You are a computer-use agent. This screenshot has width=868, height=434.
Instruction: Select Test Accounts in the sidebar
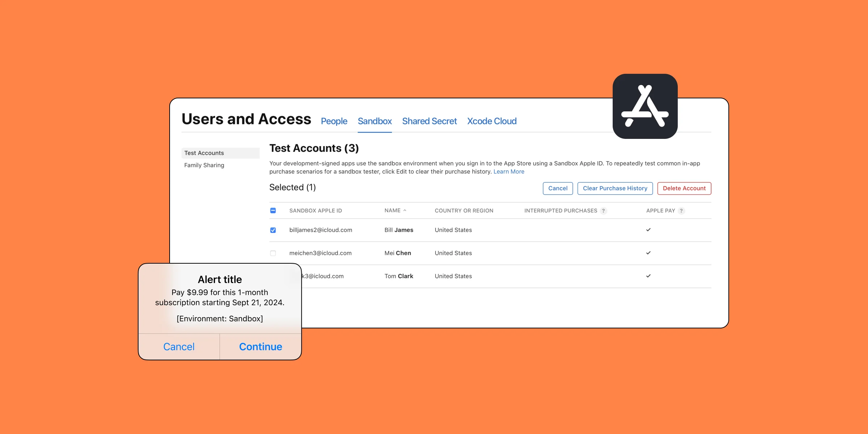pos(204,153)
